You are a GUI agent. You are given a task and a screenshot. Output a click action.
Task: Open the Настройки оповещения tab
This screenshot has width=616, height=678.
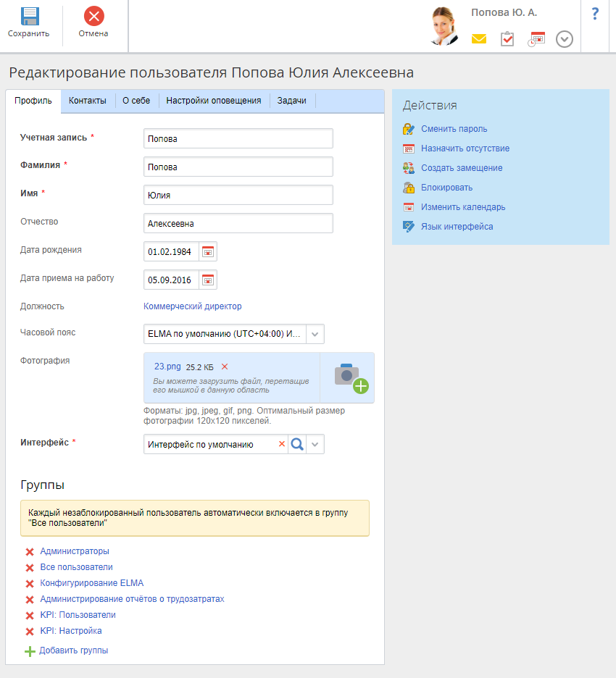pos(214,101)
